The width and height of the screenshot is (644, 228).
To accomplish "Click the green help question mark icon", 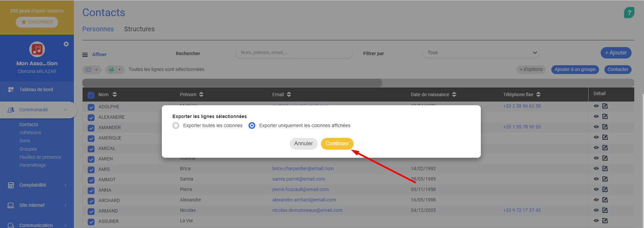I will [629, 13].
